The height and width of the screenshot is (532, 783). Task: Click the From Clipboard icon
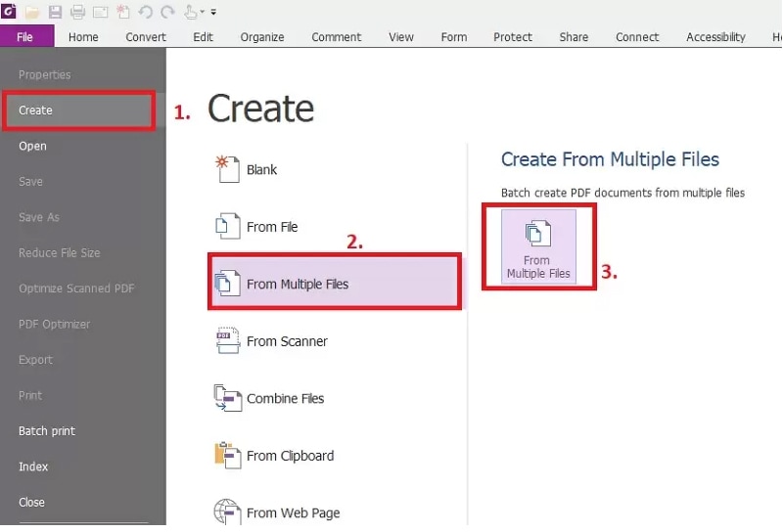[x=228, y=455]
